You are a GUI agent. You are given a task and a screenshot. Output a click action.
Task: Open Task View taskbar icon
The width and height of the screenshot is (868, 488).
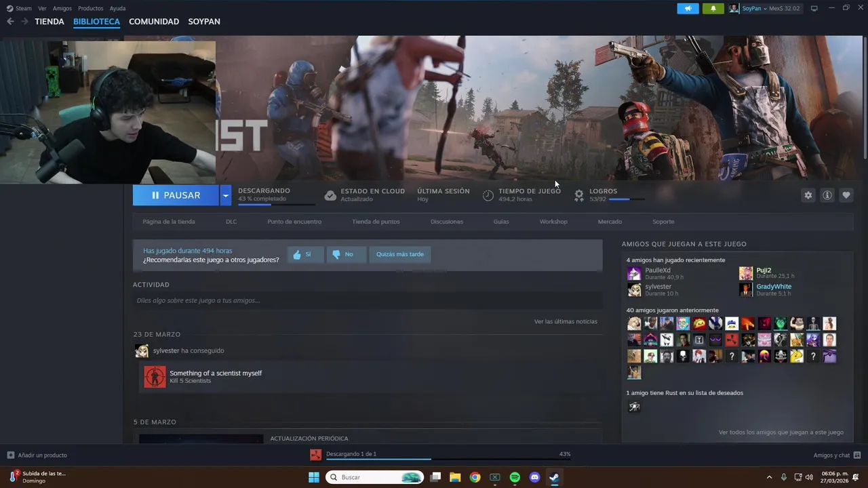tap(435, 477)
